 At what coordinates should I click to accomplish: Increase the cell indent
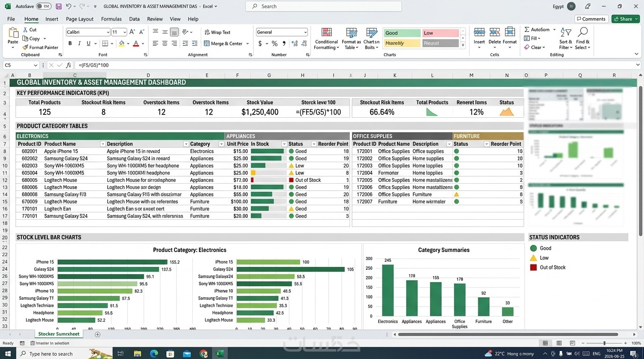click(195, 43)
